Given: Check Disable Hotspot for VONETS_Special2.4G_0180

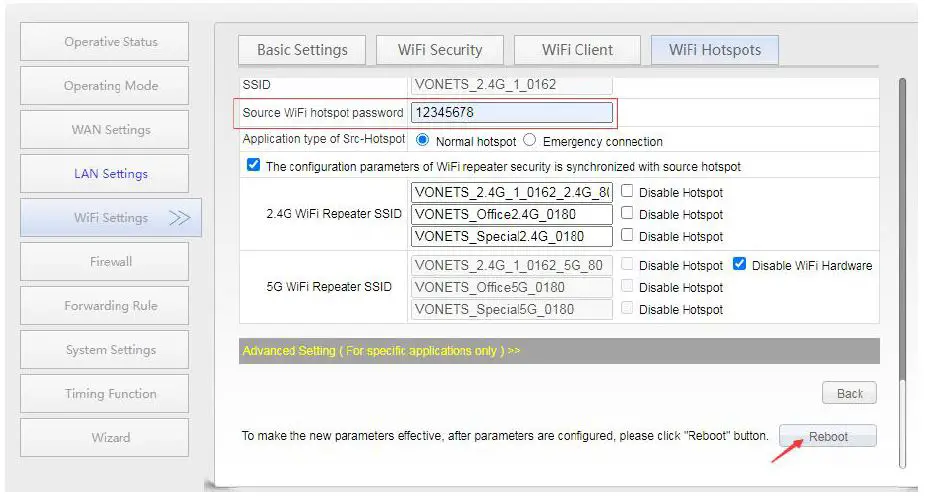Looking at the screenshot, I should tap(627, 236).
